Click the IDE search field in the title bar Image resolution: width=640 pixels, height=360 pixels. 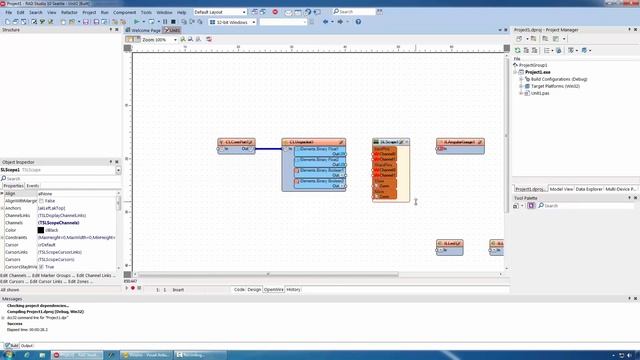pyautogui.click(x=354, y=12)
